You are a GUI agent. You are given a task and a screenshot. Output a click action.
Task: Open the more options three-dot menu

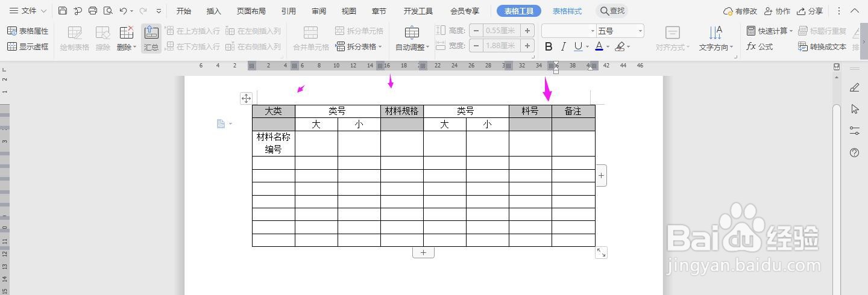click(838, 11)
